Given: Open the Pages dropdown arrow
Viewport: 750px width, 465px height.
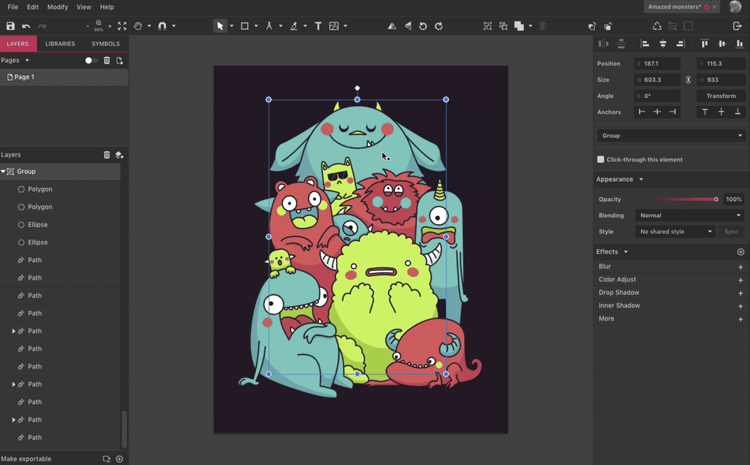Looking at the screenshot, I should click(27, 60).
